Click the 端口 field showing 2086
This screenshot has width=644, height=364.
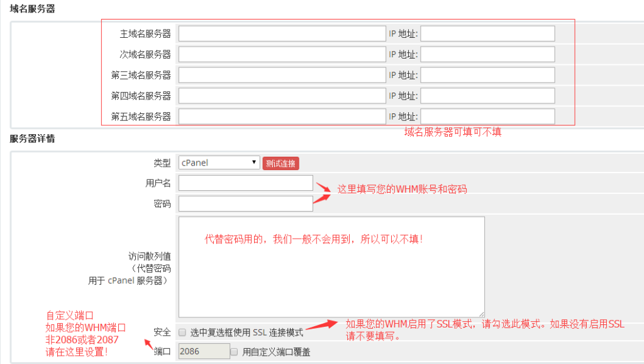pyautogui.click(x=204, y=351)
